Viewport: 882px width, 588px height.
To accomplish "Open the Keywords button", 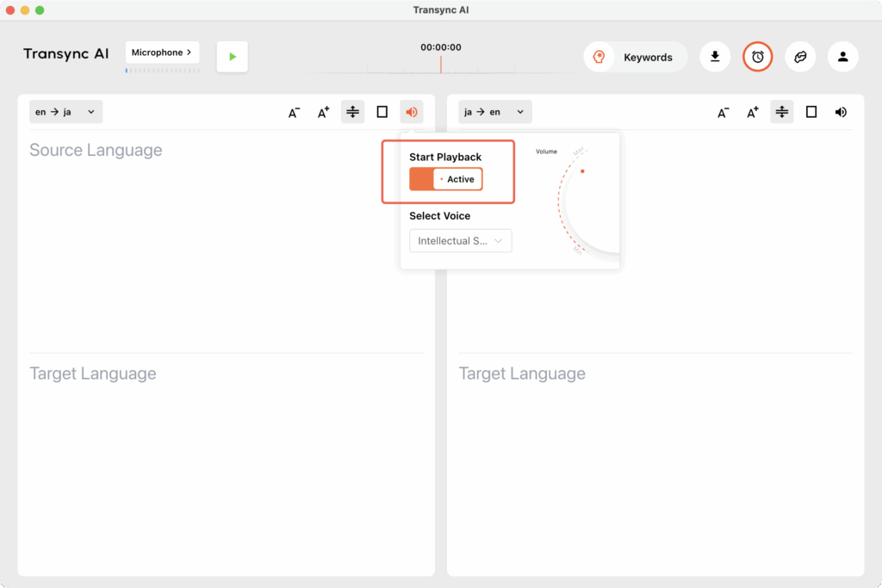I will pyautogui.click(x=636, y=58).
